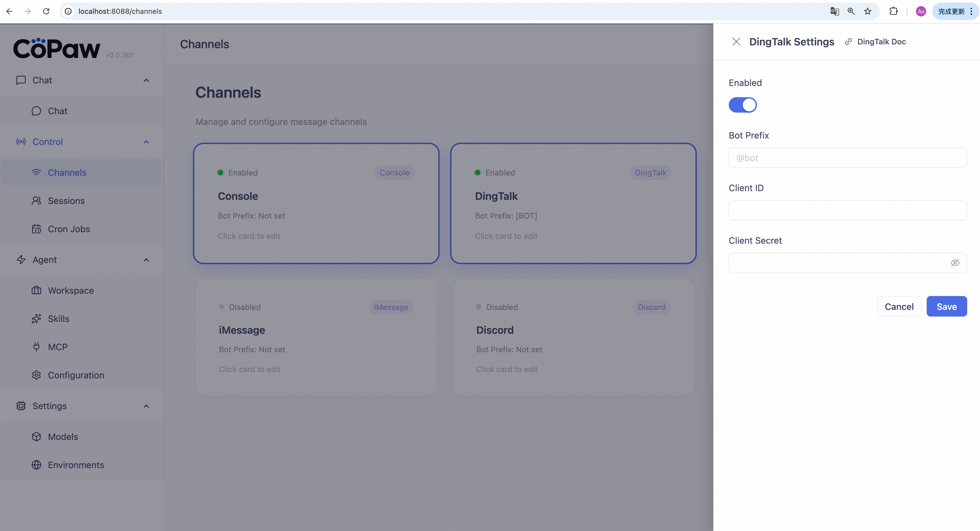
Task: Bookmark this page with star icon
Action: click(x=867, y=11)
